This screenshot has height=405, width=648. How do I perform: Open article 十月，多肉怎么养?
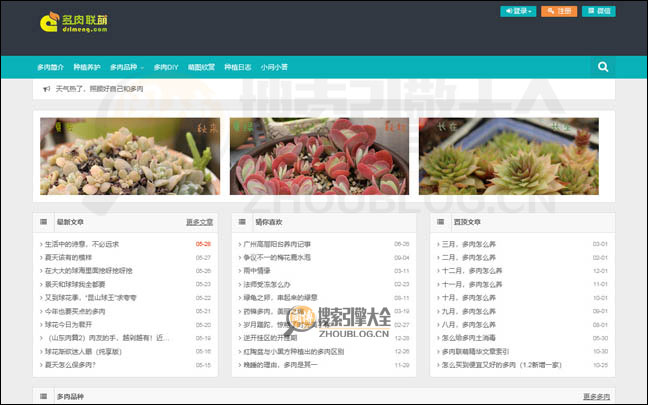click(468, 298)
